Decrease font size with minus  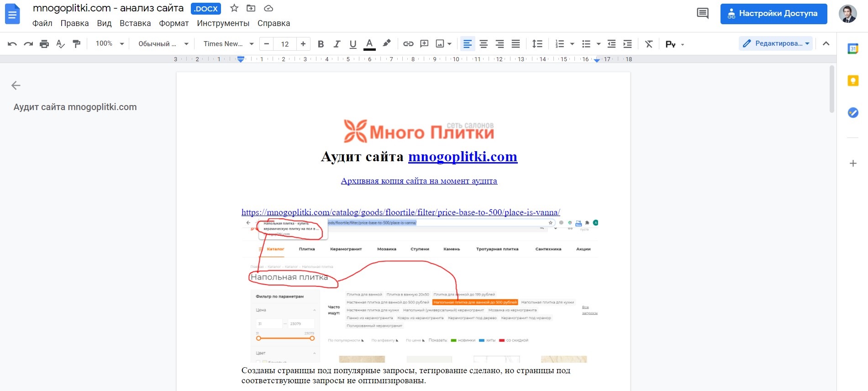pyautogui.click(x=267, y=44)
